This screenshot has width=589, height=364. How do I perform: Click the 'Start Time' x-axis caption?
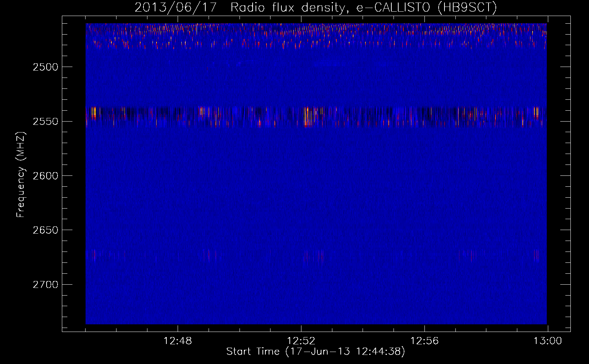click(316, 351)
